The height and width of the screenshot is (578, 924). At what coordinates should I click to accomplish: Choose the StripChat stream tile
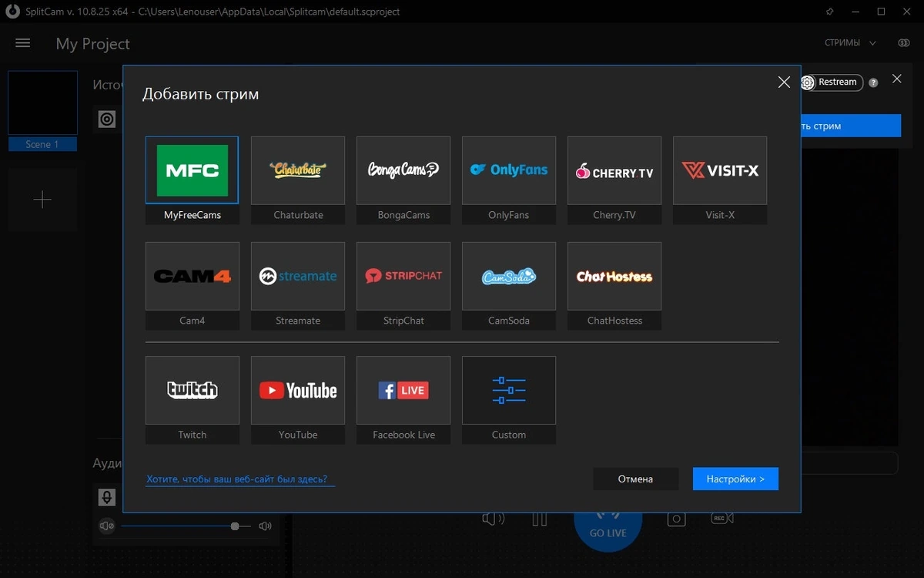tap(403, 286)
